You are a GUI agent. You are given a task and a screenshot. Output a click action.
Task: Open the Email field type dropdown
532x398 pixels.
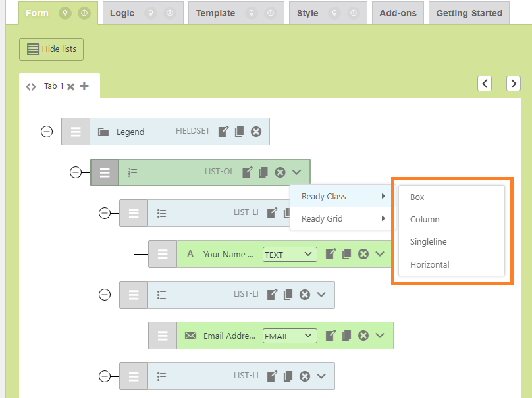pos(289,336)
